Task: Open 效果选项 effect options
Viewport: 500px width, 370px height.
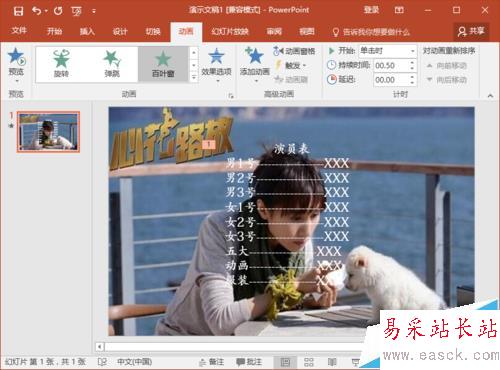Action: point(216,64)
